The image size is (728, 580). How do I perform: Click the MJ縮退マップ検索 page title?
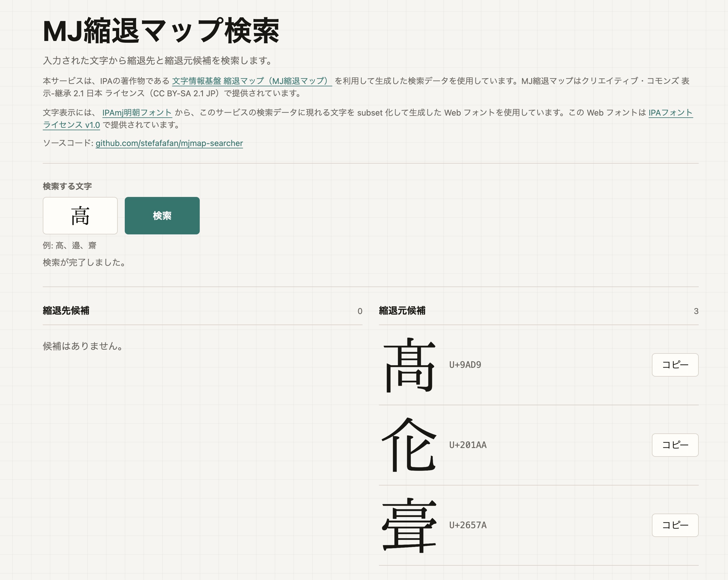(x=161, y=31)
